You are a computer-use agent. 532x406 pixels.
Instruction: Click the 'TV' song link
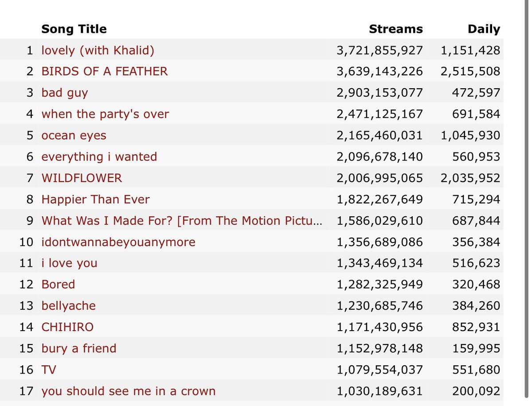[x=49, y=370]
